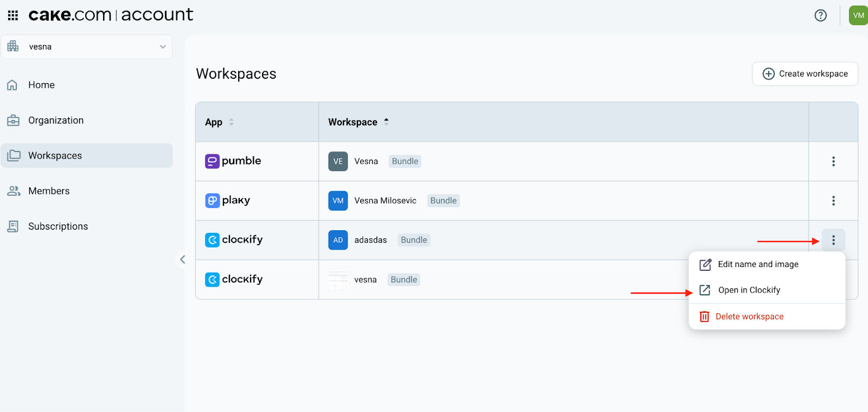
Task: Click the vesna workspace image thumbnail
Action: [338, 280]
